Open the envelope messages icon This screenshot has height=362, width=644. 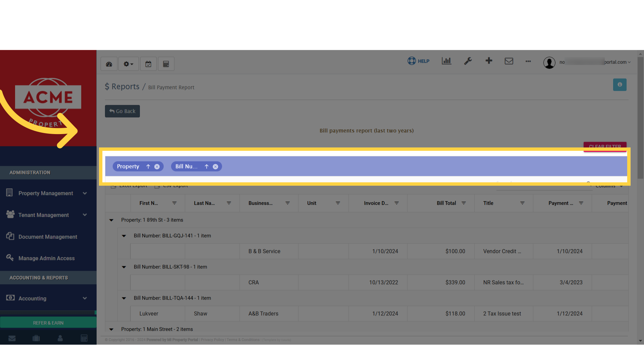(x=509, y=61)
